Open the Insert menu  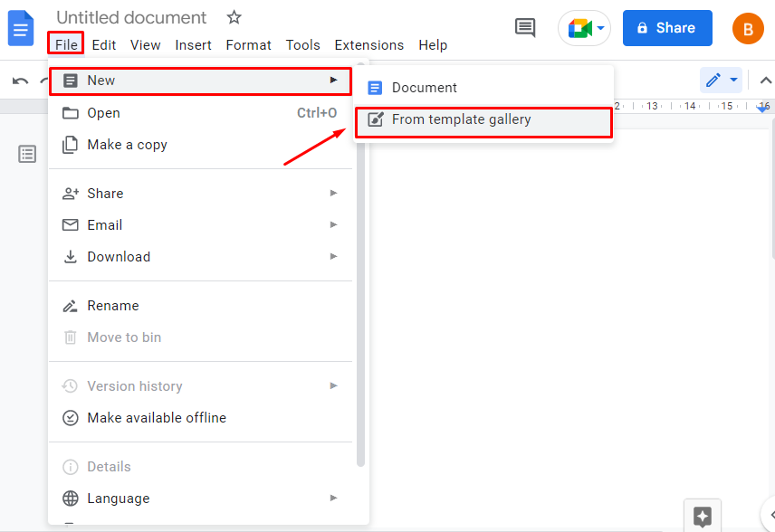pyautogui.click(x=193, y=45)
